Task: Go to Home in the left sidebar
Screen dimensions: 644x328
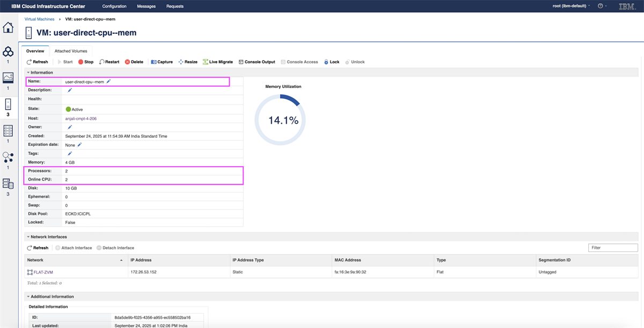Action: tap(8, 27)
